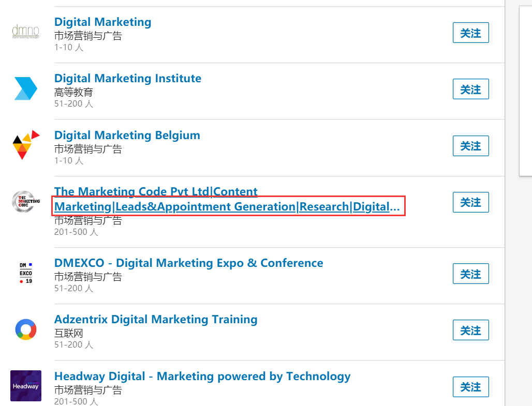This screenshot has height=406, width=532.
Task: Follow Digital Marketing Belgium
Action: [x=470, y=146]
